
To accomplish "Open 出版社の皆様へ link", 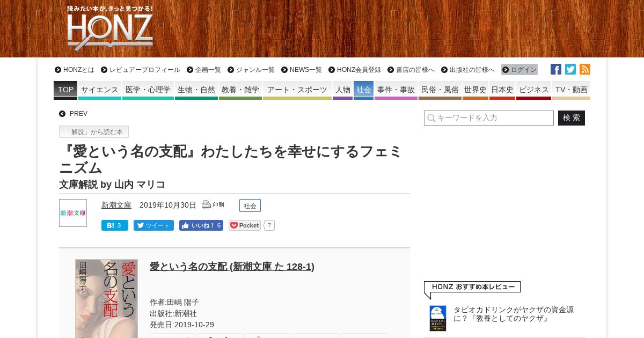I will tap(468, 70).
